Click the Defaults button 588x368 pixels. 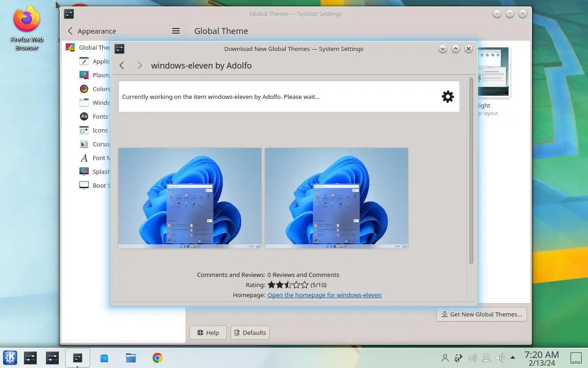(x=250, y=333)
